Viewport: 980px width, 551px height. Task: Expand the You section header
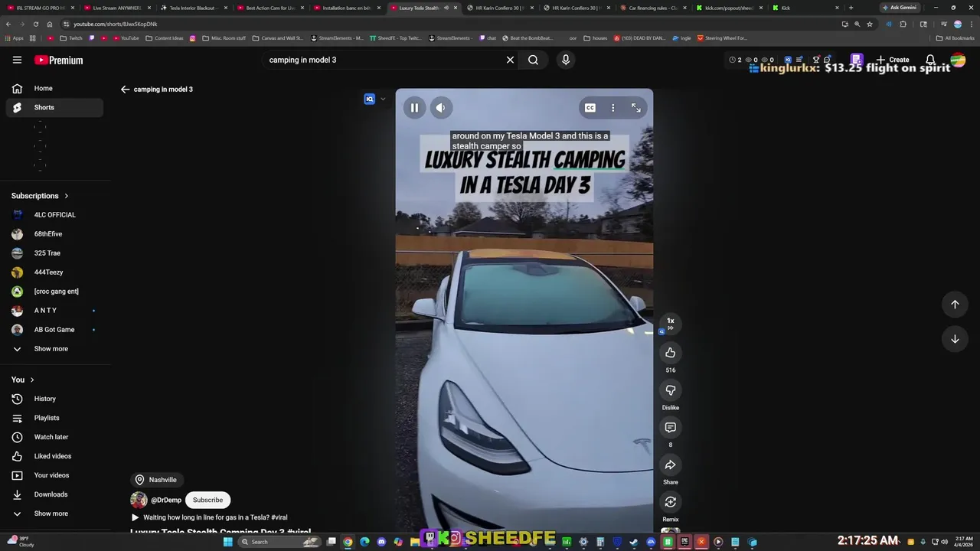click(22, 380)
